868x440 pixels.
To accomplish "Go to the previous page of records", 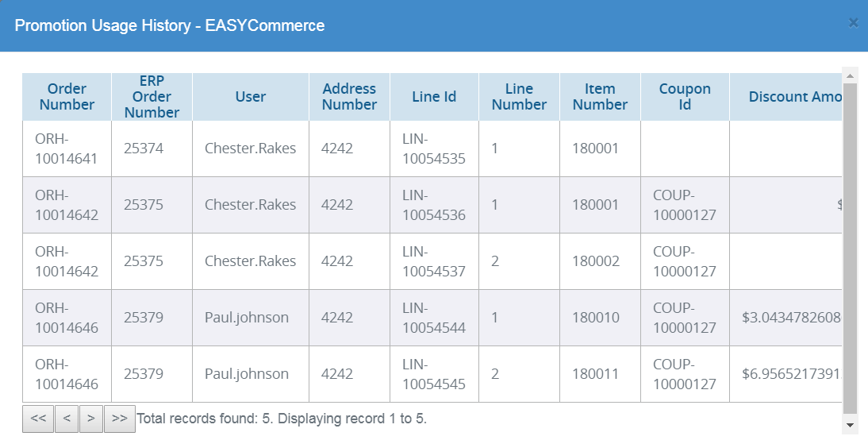I will point(67,419).
